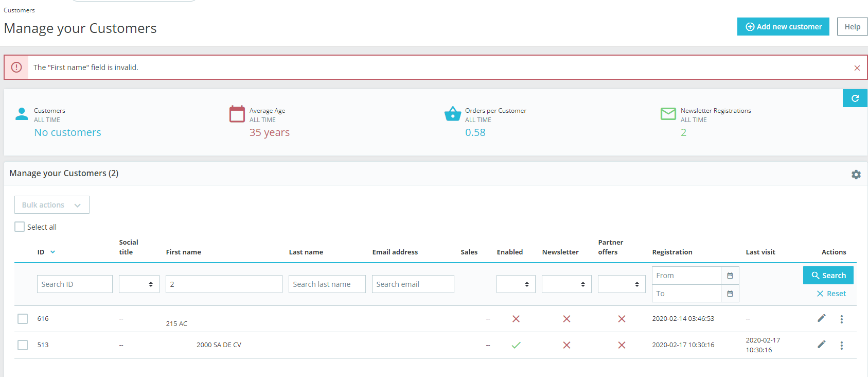Screen dimensions: 868x377
Task: Open the Newsletter filter dropdown
Action: [x=566, y=284]
